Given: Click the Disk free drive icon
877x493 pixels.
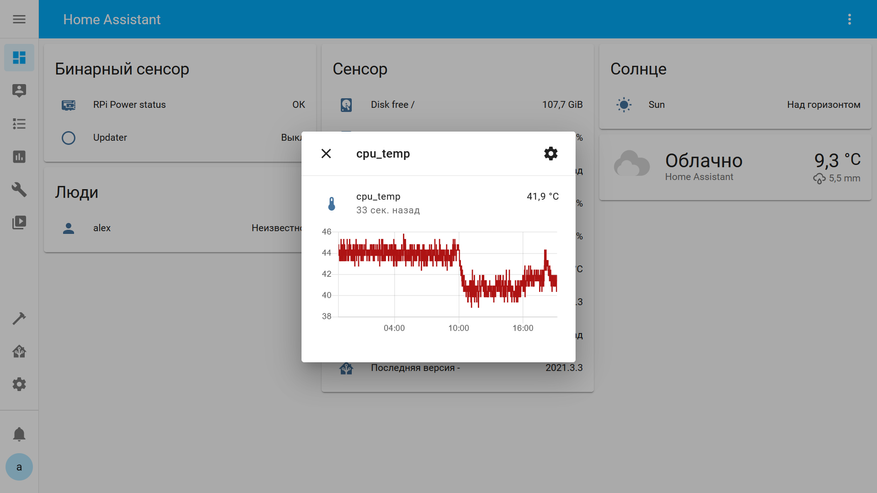Looking at the screenshot, I should click(346, 105).
